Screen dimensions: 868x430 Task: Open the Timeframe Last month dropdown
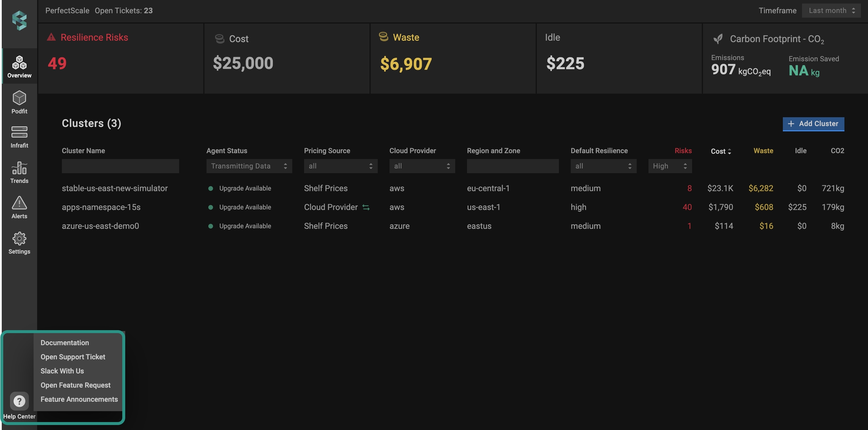click(x=831, y=11)
